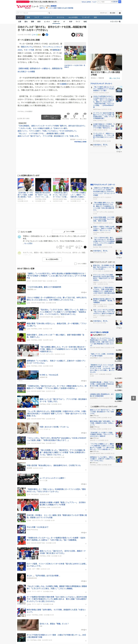
Task: Open recommended article 「最悪だ」「レベルが低すぎた」
Action: 56,276
